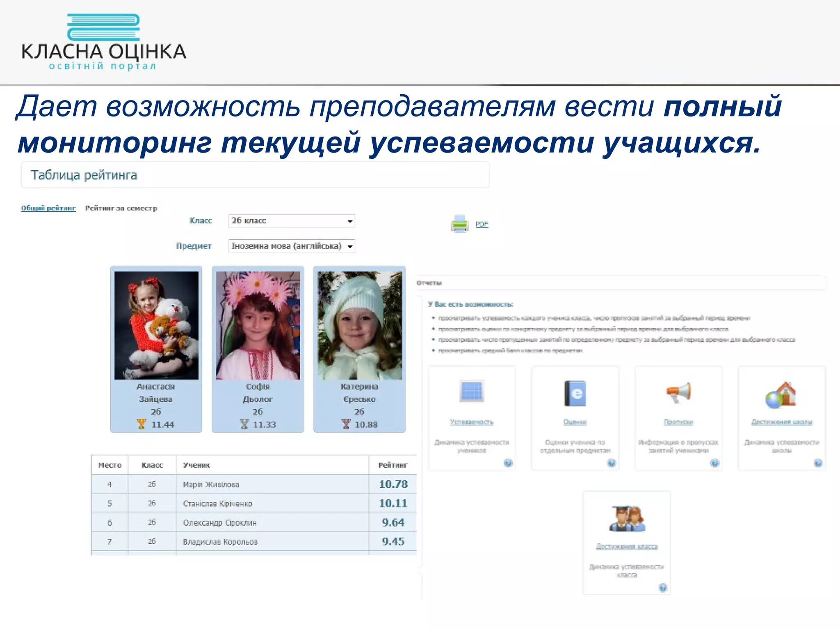Select the row for Станіслав Кіріченко
Viewport: 840px width, 630px height.
(254, 503)
